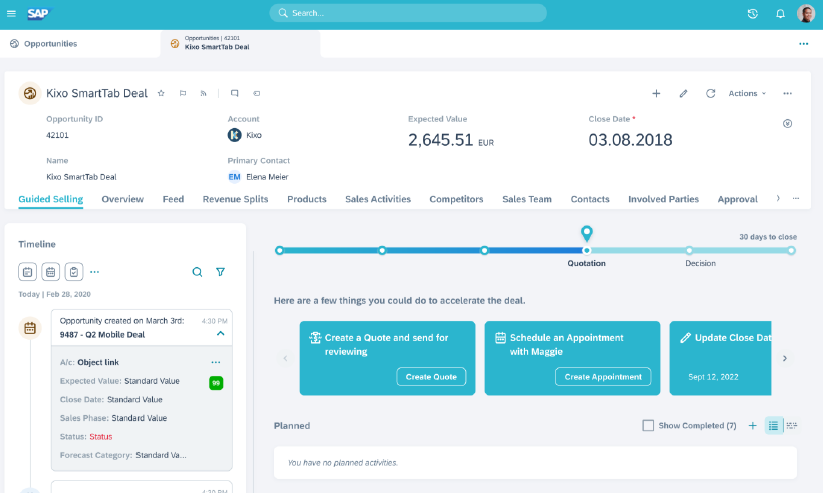Toggle Show Completed checkbox

coord(648,426)
